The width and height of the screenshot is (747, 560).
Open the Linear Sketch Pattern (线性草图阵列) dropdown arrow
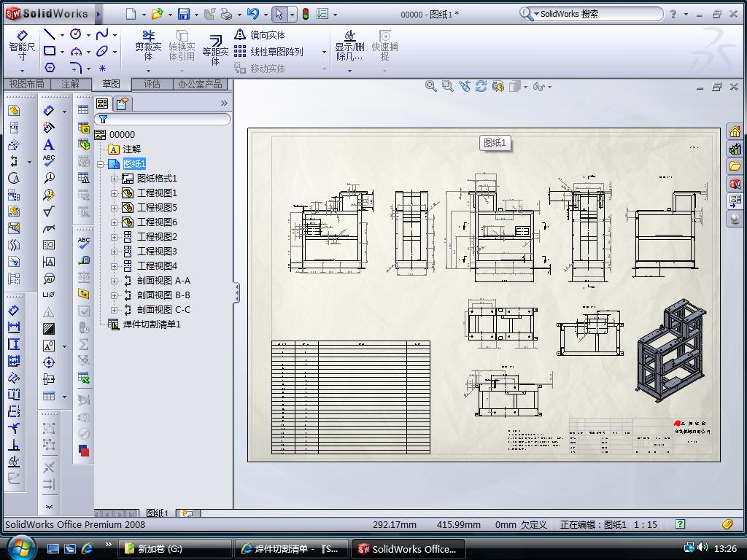pos(322,52)
